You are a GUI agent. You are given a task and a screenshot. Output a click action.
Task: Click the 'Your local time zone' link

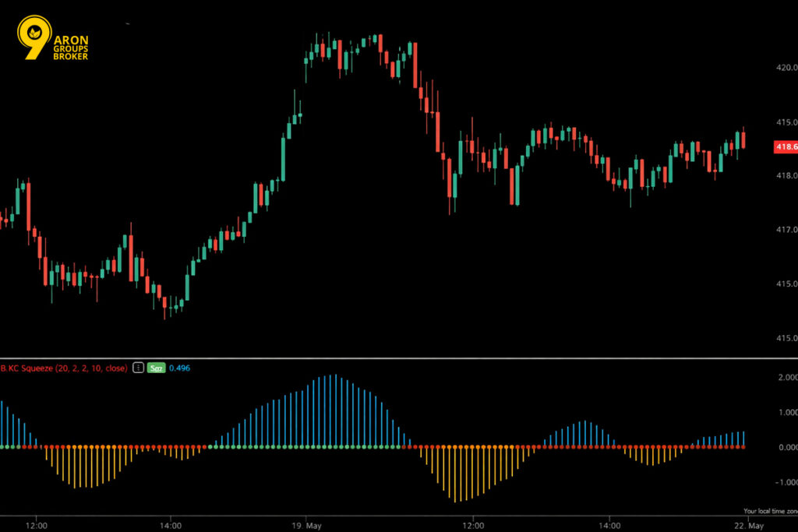[x=770, y=511]
